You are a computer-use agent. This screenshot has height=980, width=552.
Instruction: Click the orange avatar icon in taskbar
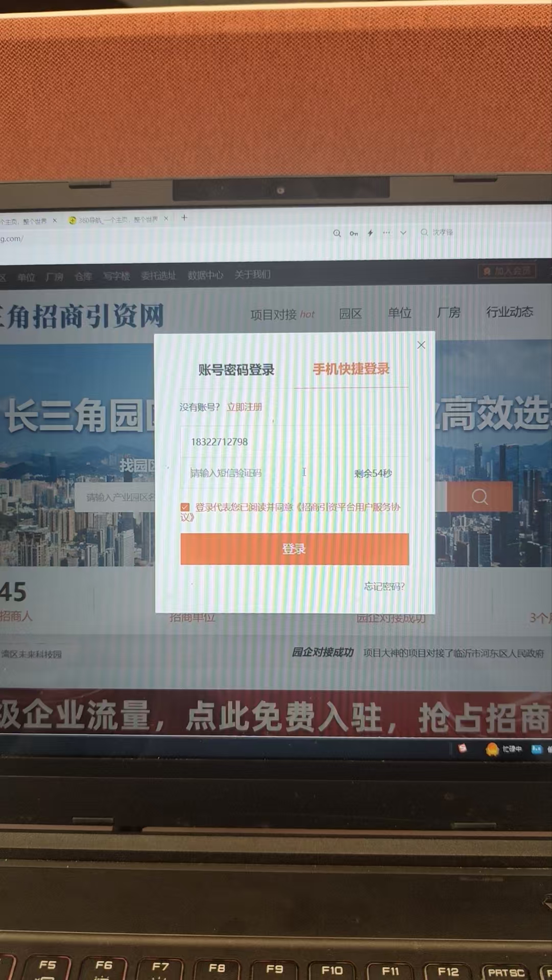[x=492, y=749]
